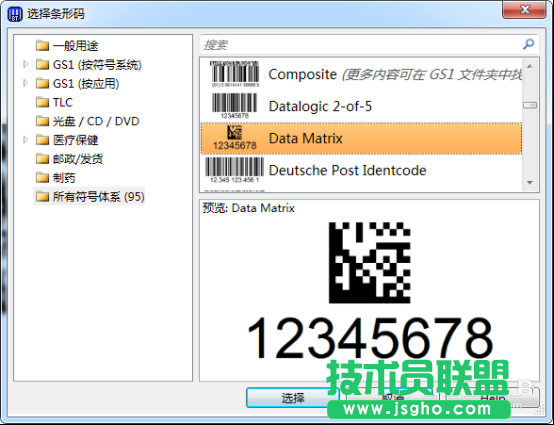Select the 制药 folder icon
This screenshot has width=554, height=425.
(x=42, y=178)
